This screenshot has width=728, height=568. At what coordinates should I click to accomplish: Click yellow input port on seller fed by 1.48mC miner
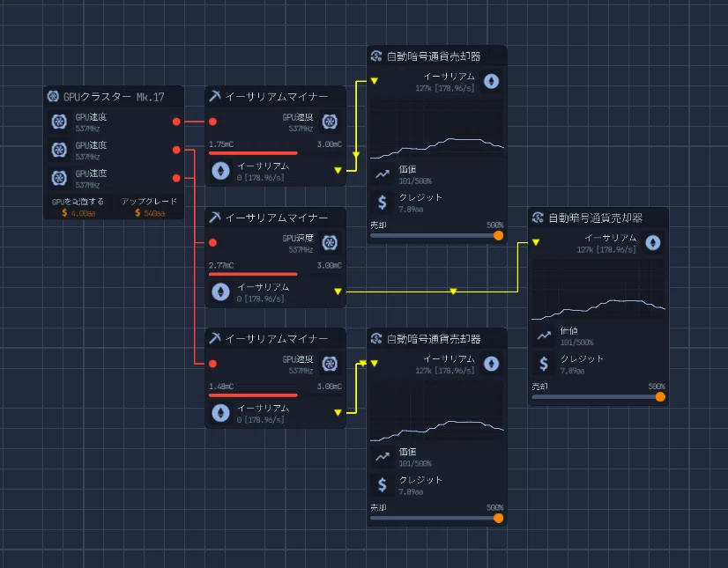375,364
